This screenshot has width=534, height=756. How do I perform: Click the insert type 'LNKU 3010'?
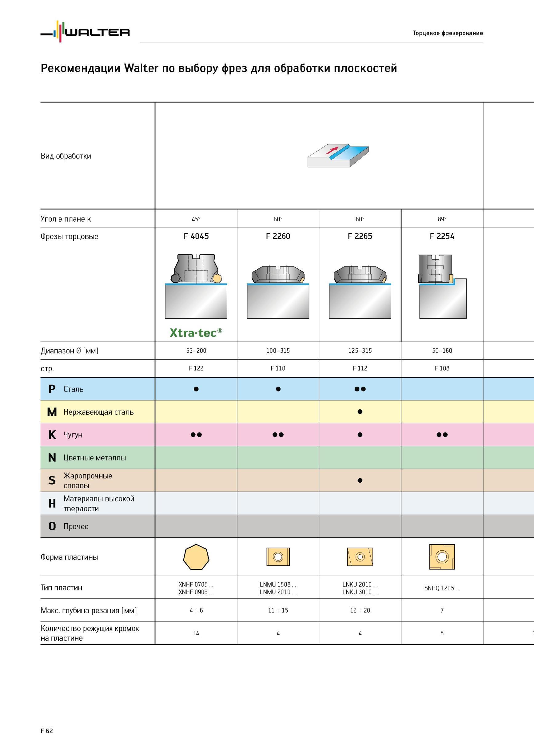coord(360,592)
